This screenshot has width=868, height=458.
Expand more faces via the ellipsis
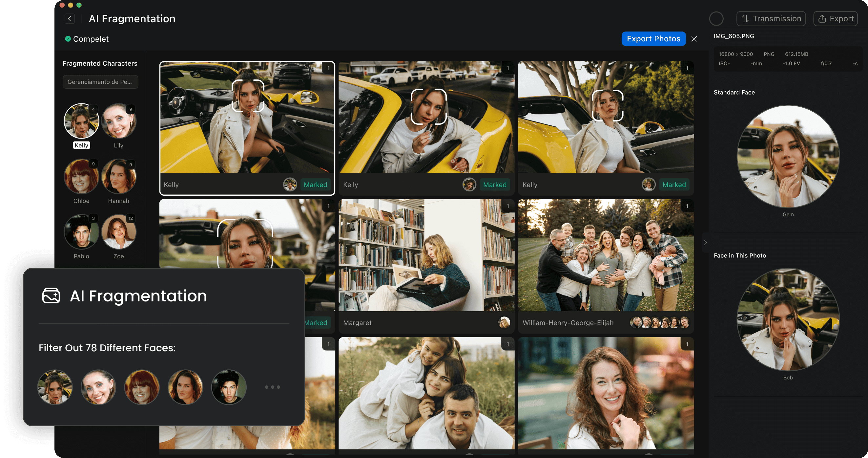[x=272, y=387]
